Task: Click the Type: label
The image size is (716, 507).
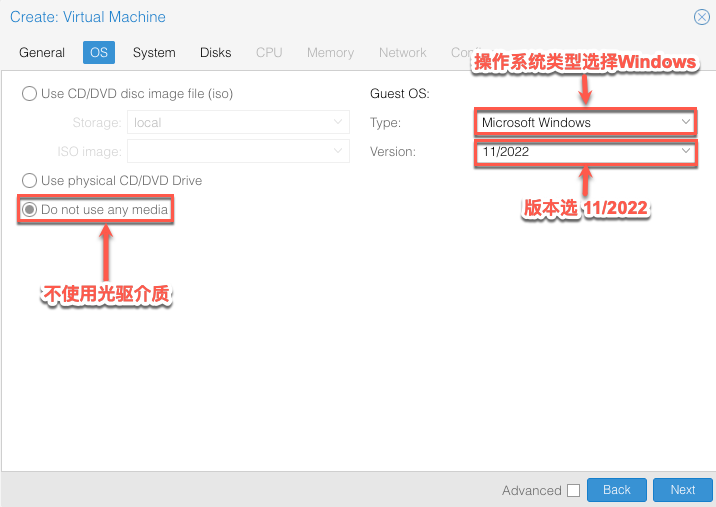Action: pos(385,122)
